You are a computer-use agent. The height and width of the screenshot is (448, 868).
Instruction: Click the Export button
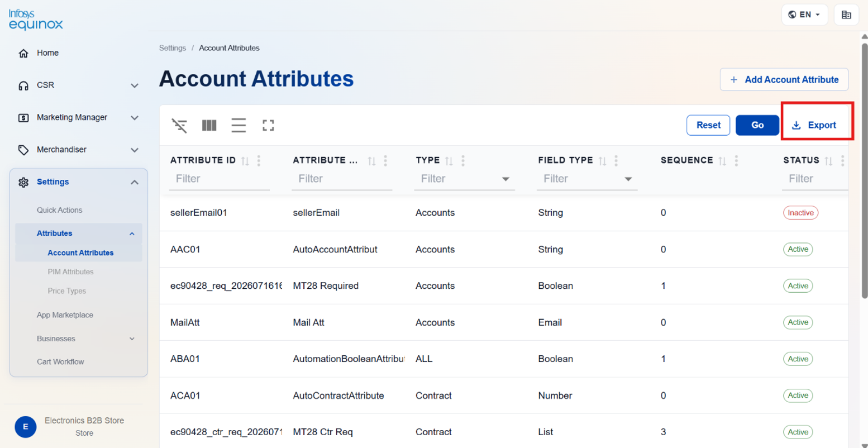click(815, 125)
